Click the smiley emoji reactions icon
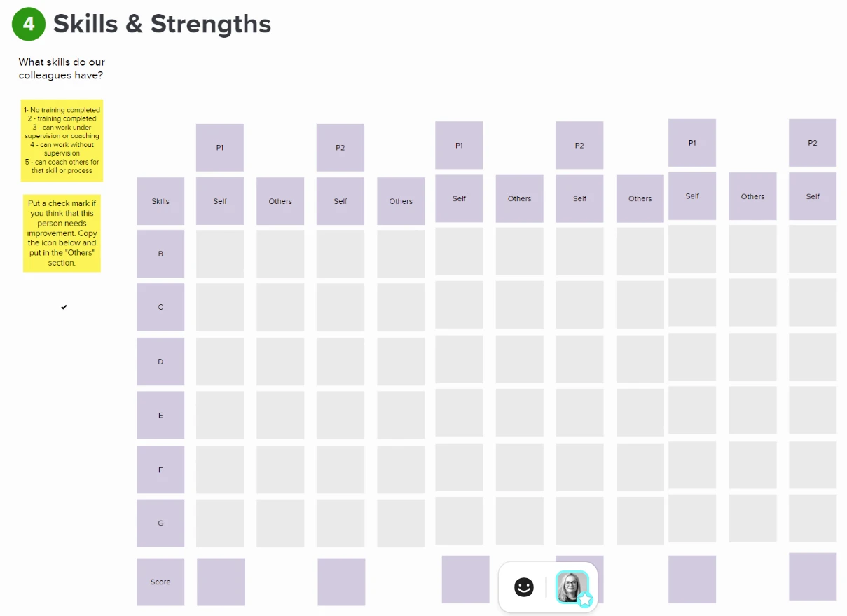The image size is (847, 616). click(524, 587)
